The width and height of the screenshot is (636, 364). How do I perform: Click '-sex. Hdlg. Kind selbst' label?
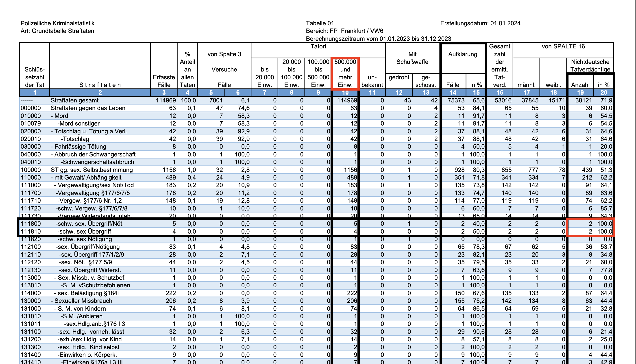[89, 347]
